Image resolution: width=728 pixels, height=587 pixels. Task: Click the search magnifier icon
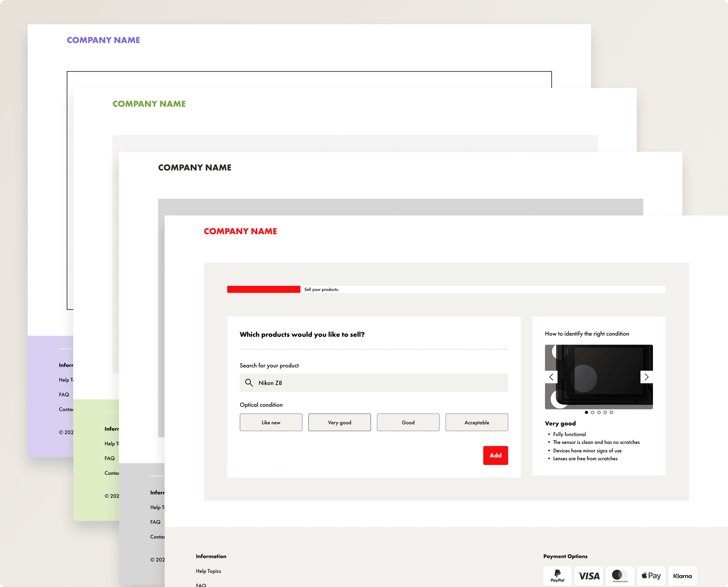(x=249, y=383)
